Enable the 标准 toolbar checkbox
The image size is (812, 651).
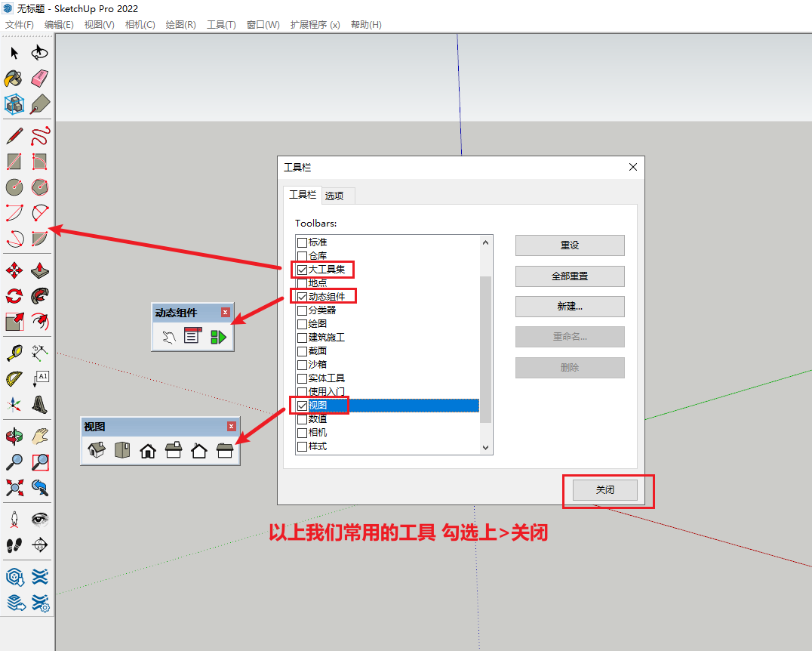(x=302, y=242)
